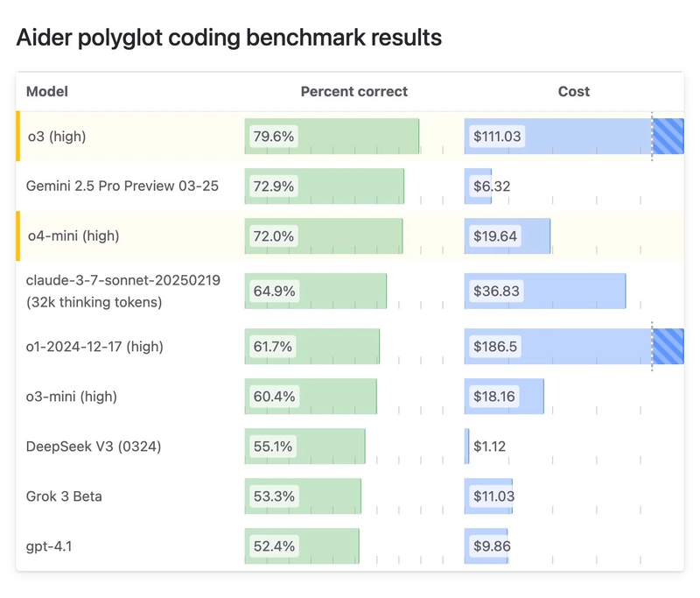Screen dimensions: 700x598
Task: Click the 79.6% green percent bar
Action: [332, 137]
